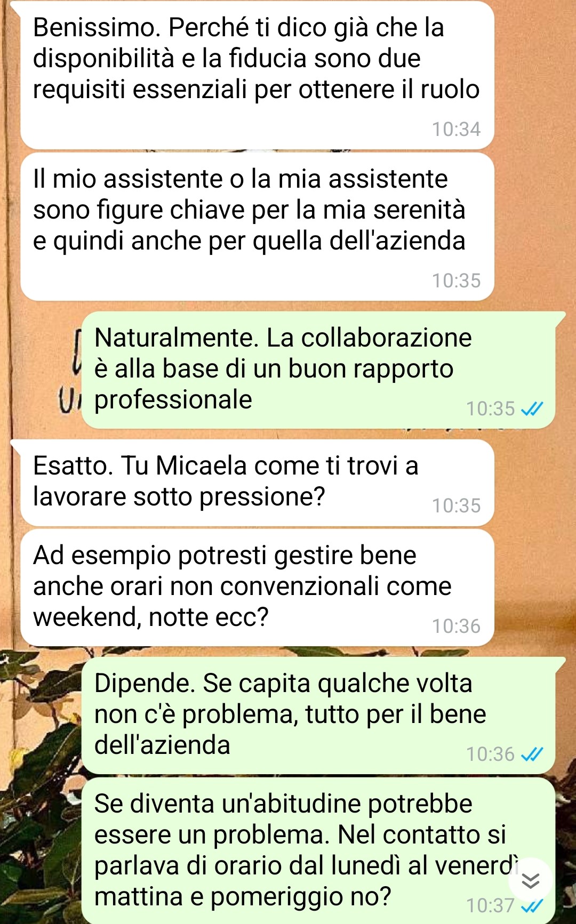Tap the text 'requisiti essenziali per ottenere il ruolo'

tap(256, 90)
